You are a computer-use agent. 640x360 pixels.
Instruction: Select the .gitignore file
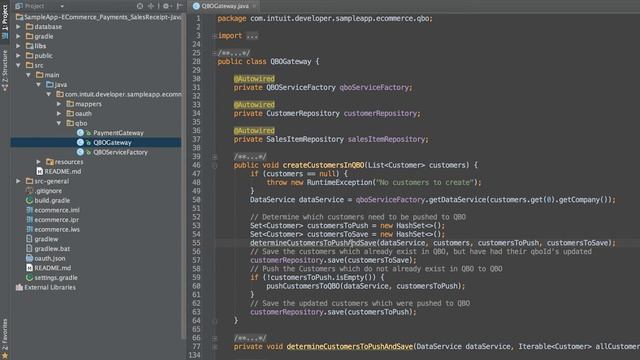(x=48, y=191)
